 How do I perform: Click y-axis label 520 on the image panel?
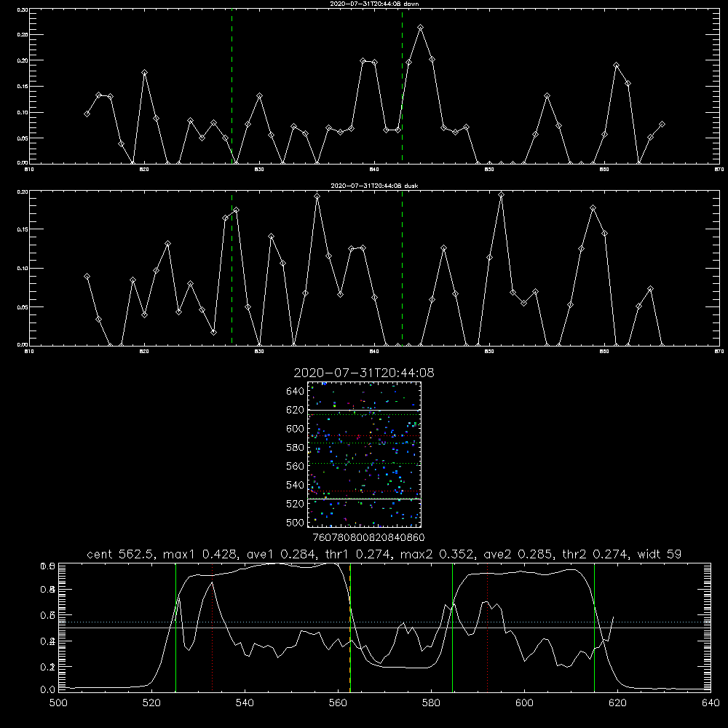296,504
